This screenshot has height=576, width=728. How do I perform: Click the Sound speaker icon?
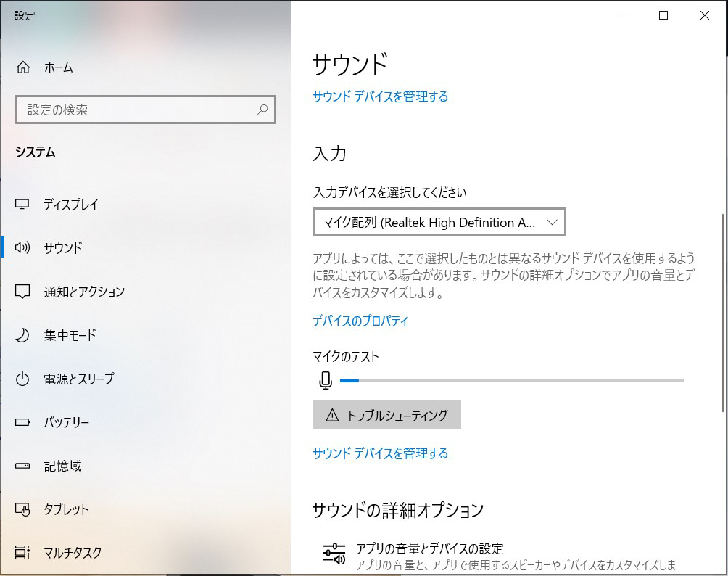(x=23, y=248)
